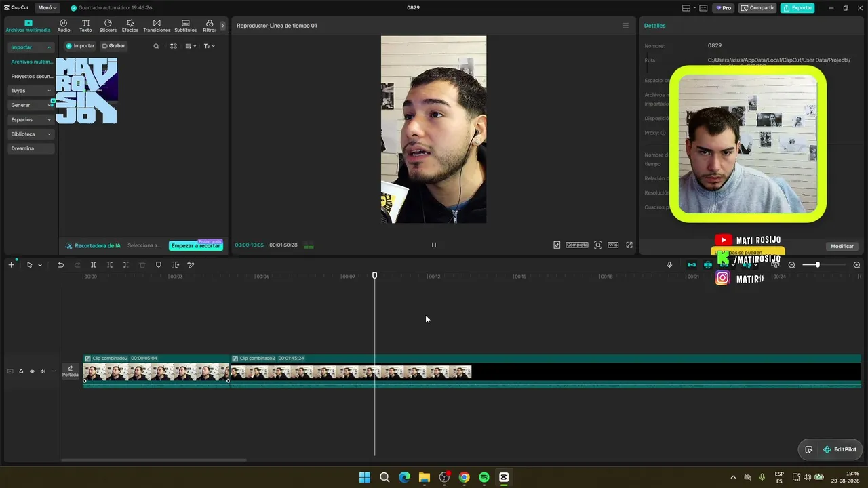Open the EditPilot assistant

[840, 449]
